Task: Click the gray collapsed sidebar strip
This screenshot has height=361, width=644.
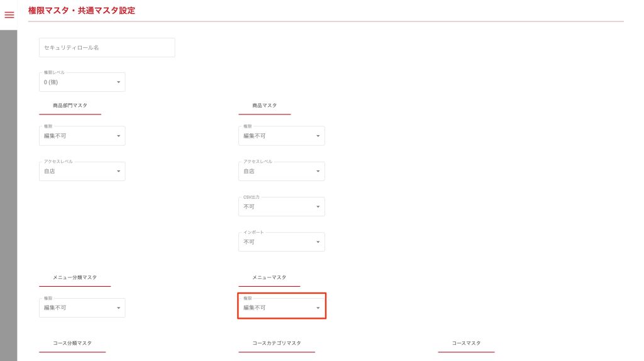Action: (8, 189)
